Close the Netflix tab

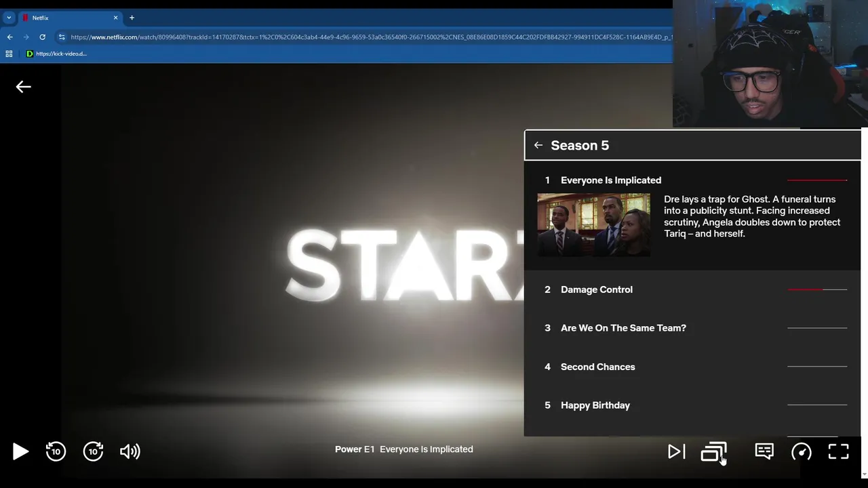tap(115, 18)
